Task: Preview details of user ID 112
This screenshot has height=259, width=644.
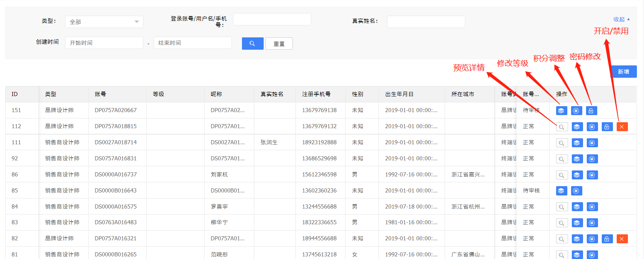Action: click(562, 127)
